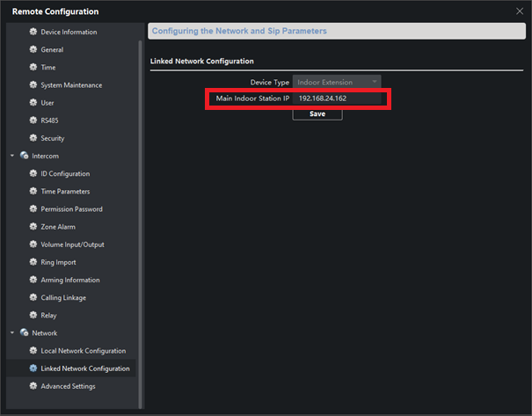Click the Save button
This screenshot has width=532, height=416.
tap(317, 114)
